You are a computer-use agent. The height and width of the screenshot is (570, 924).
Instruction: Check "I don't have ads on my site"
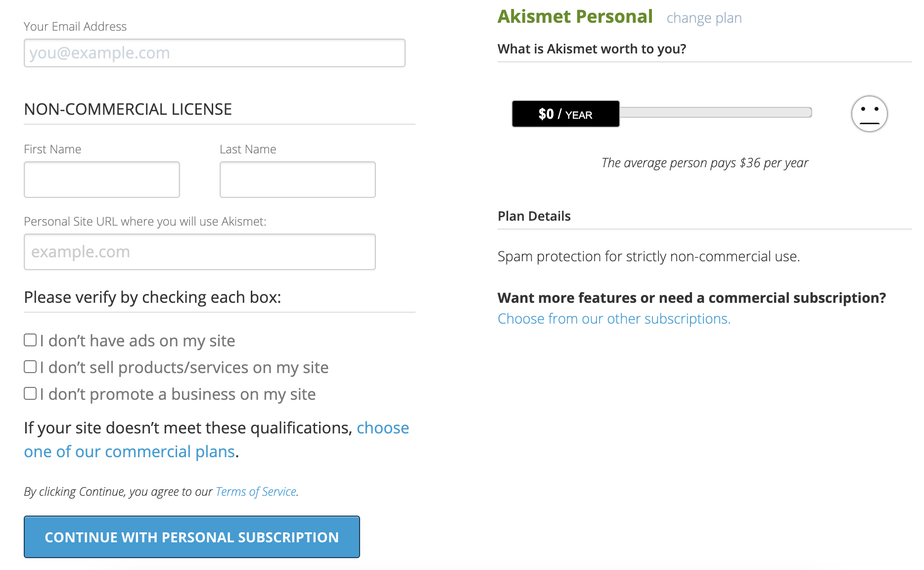tap(31, 340)
